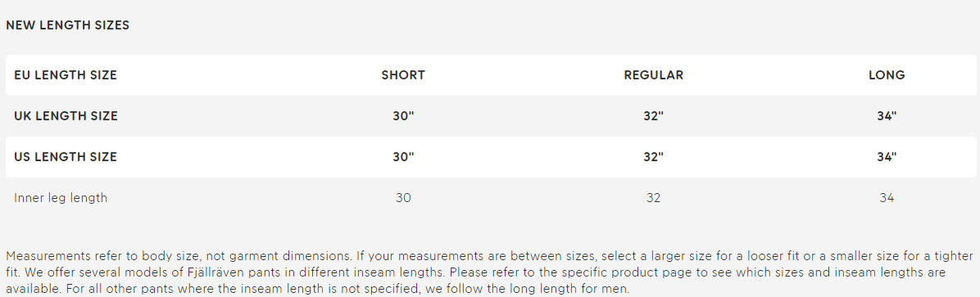Click inner leg length value 34
The height and width of the screenshot is (297, 980).
[887, 198]
